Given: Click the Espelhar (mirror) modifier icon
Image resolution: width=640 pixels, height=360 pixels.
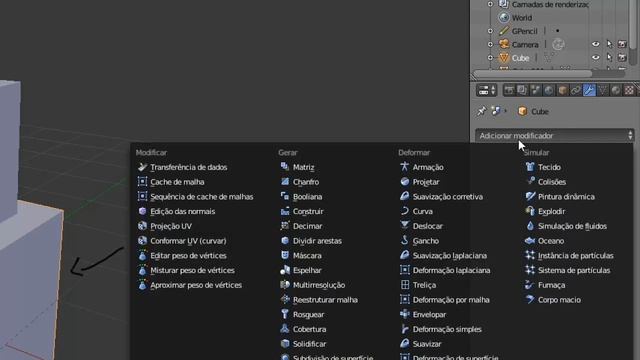Looking at the screenshot, I should coord(285,270).
